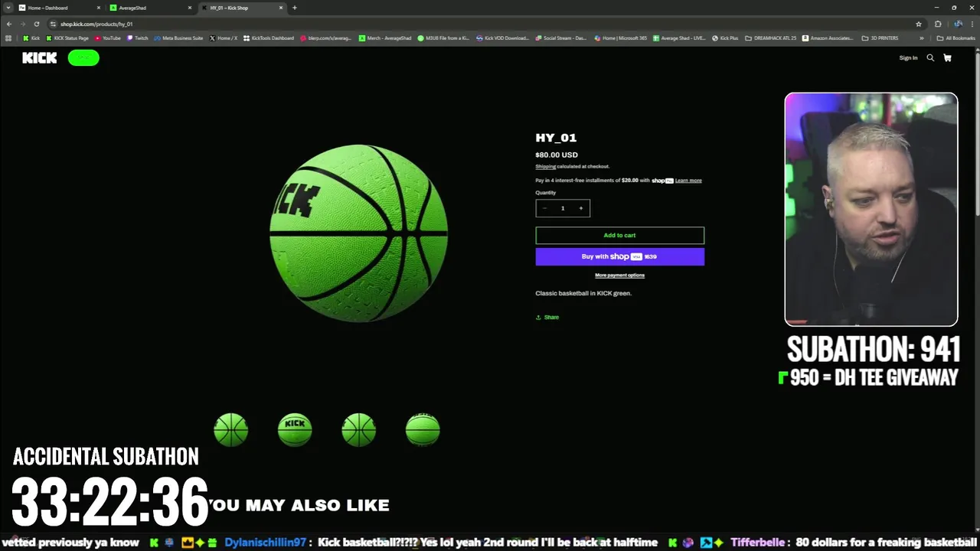
Task: Close the AverageShad tab
Action: click(190, 8)
